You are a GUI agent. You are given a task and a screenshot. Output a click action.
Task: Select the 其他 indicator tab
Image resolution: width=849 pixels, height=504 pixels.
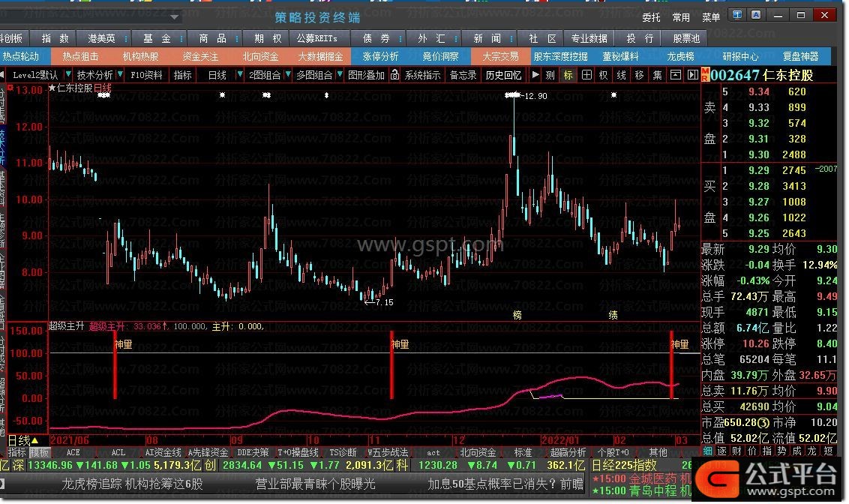coord(658,452)
